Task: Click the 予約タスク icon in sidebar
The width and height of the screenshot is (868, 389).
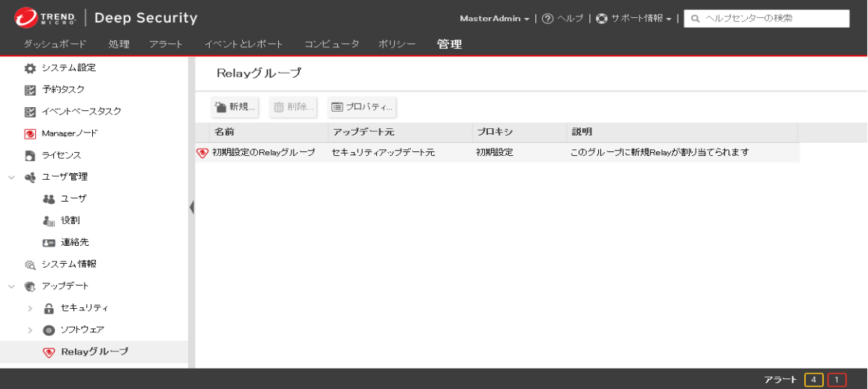Action: coord(30,90)
